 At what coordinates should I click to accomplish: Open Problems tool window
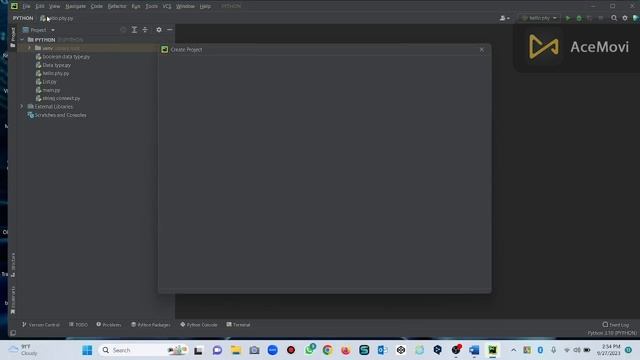[x=109, y=324]
